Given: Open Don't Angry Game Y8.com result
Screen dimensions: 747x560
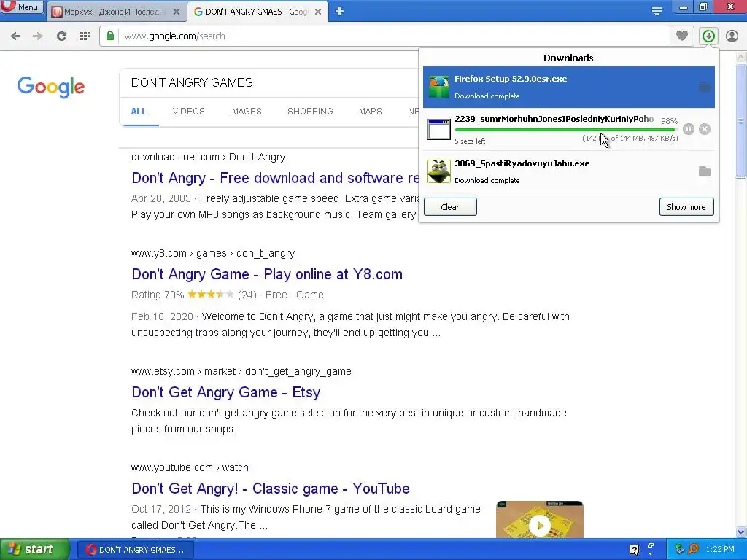Looking at the screenshot, I should (267, 274).
